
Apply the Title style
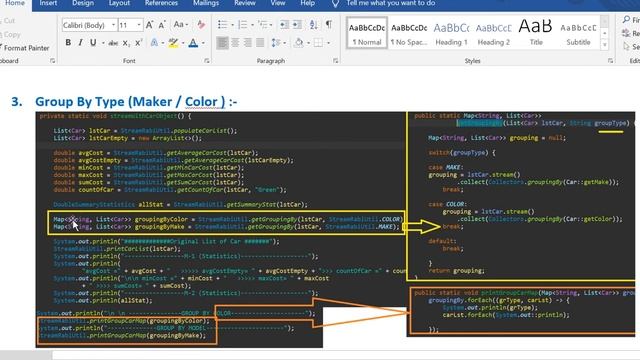point(536,33)
